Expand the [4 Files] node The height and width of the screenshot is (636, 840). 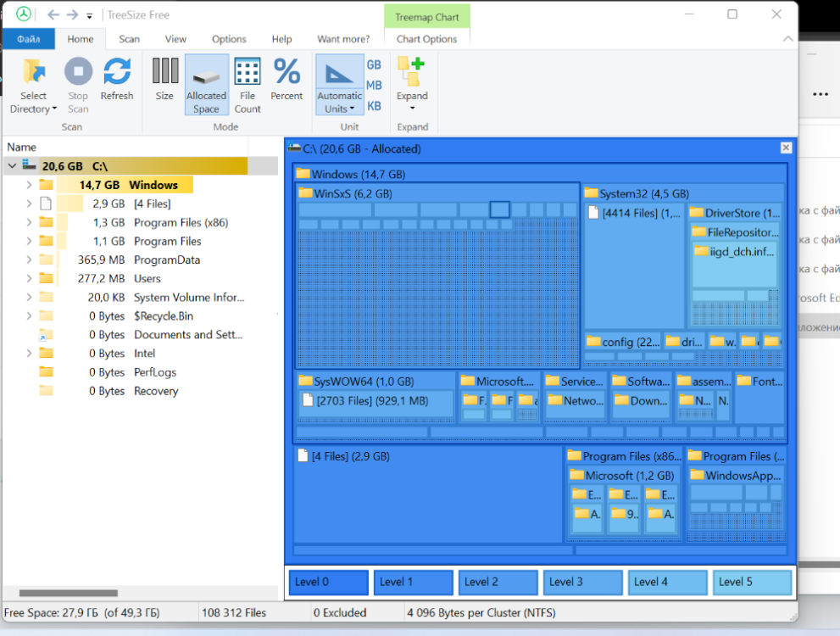(29, 204)
